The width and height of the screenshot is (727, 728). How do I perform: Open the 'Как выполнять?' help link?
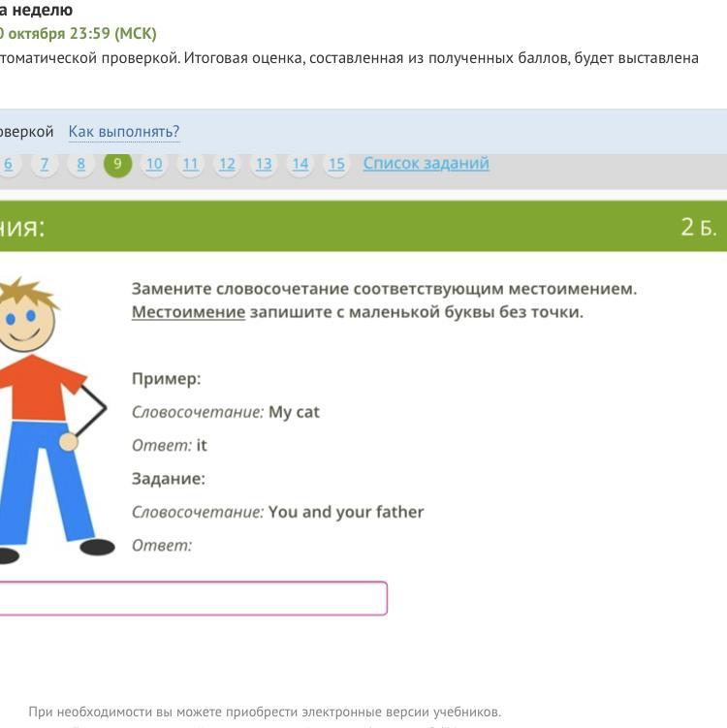(x=124, y=132)
